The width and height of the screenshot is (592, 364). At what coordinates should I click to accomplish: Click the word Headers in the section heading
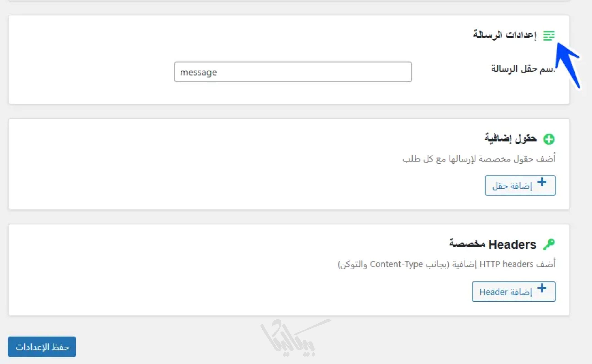(x=512, y=244)
